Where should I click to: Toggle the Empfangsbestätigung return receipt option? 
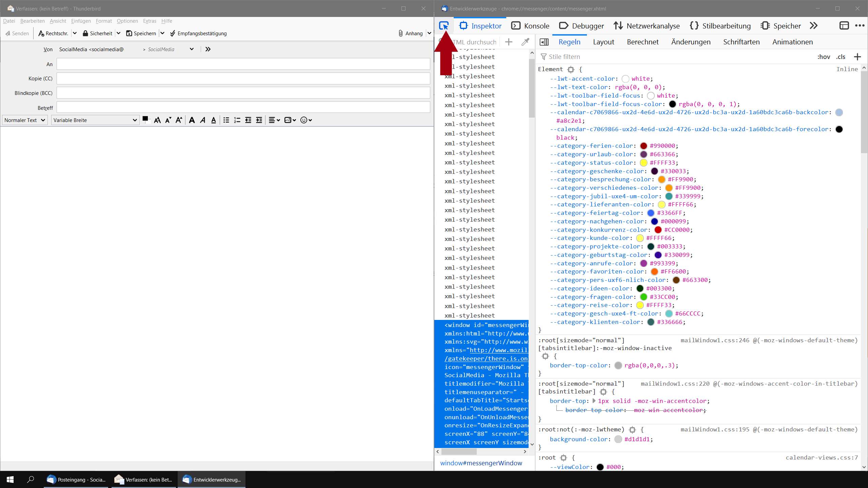point(198,33)
